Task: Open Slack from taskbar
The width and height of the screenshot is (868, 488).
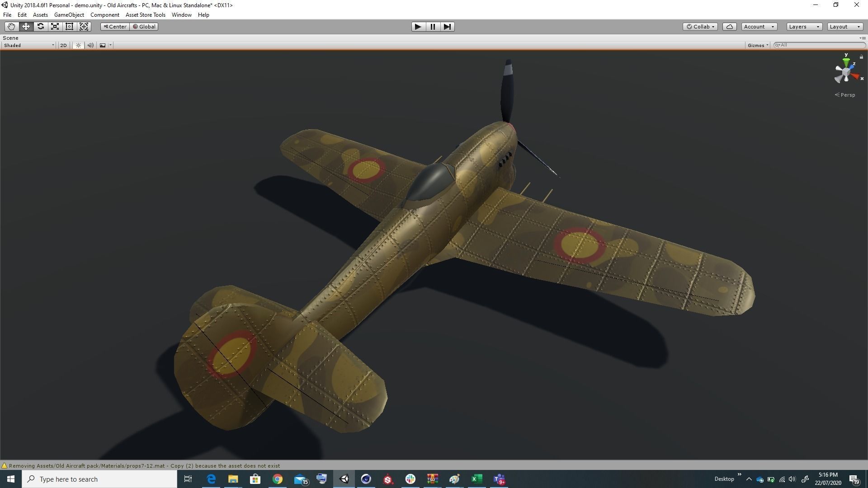Action: [410, 479]
